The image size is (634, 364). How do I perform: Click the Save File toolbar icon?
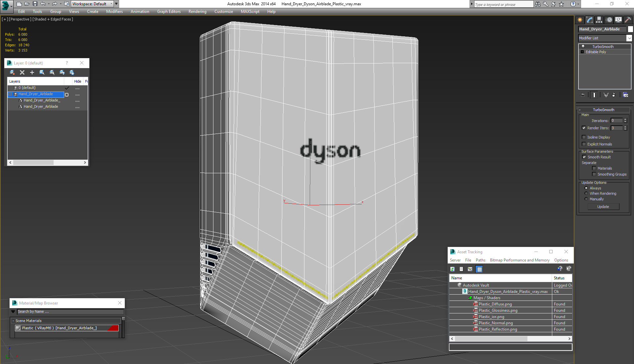point(35,4)
